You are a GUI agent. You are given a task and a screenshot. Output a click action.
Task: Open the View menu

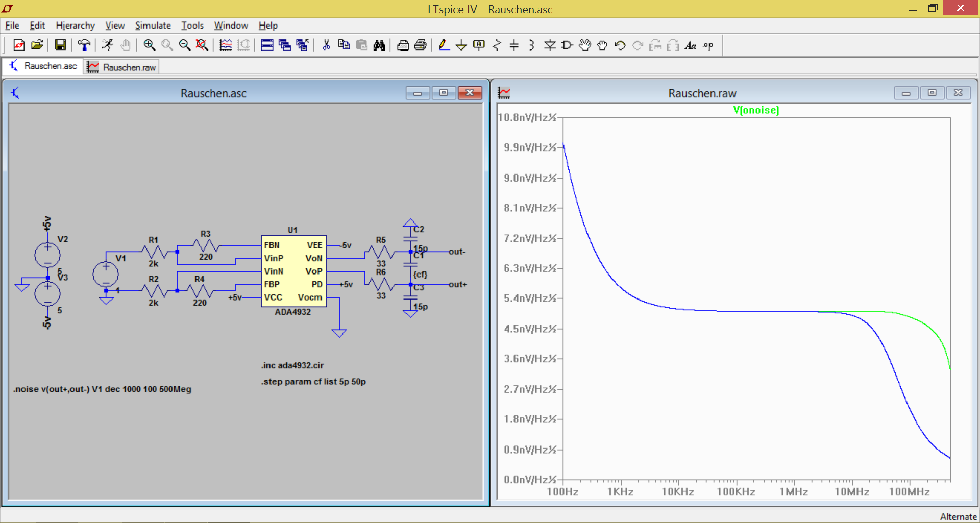115,26
